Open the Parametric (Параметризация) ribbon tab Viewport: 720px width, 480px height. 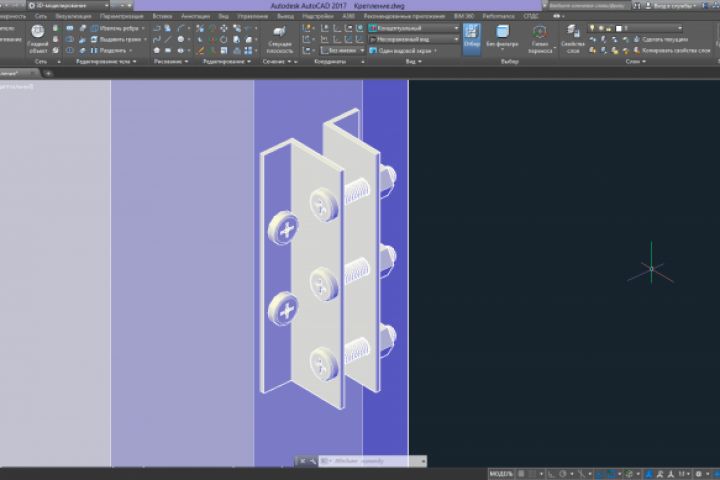coord(122,16)
